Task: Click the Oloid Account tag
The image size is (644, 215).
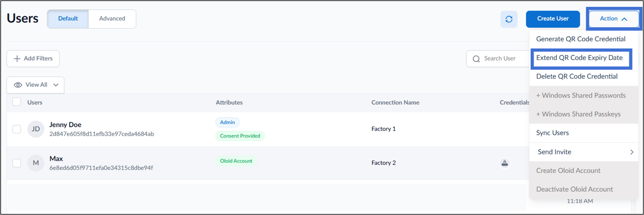Action: (236, 161)
